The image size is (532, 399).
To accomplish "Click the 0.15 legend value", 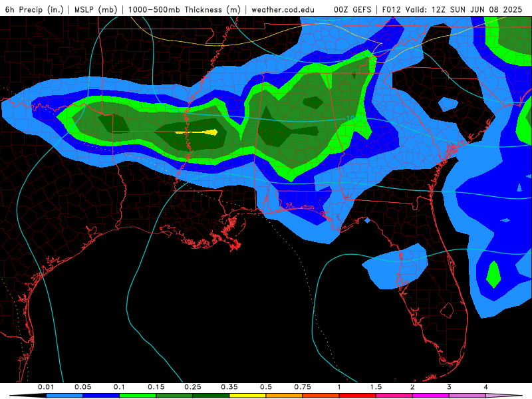I will point(156,387).
